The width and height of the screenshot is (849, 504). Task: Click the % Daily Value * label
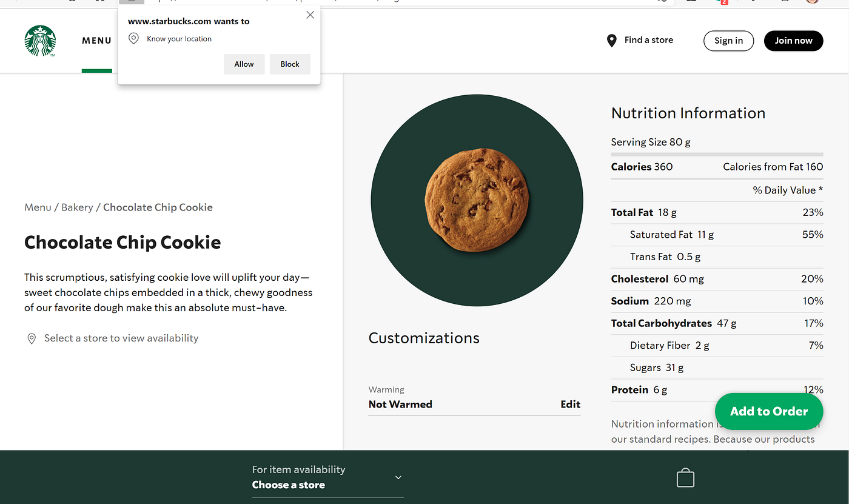(788, 190)
